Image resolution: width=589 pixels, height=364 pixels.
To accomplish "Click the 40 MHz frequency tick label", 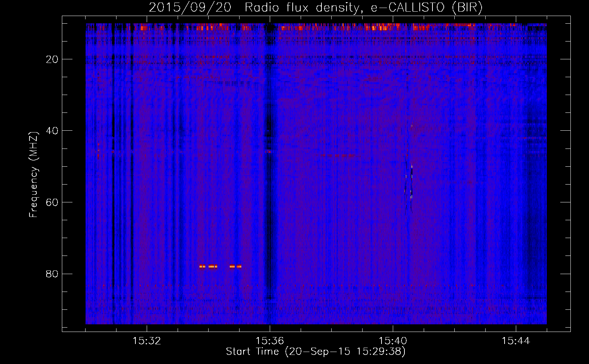I will point(52,131).
